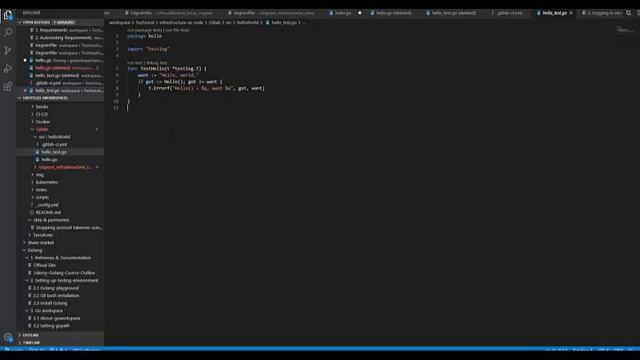Open 2.2 Git bash installation note

tap(56, 296)
